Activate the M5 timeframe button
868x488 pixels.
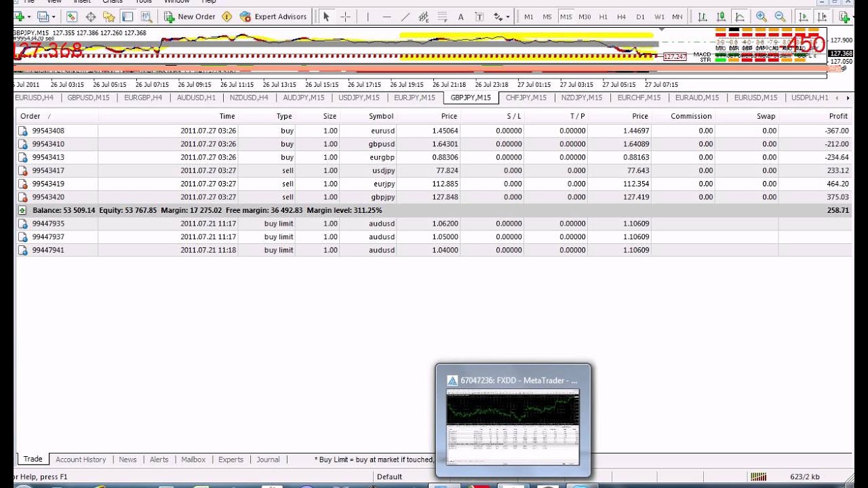click(547, 16)
